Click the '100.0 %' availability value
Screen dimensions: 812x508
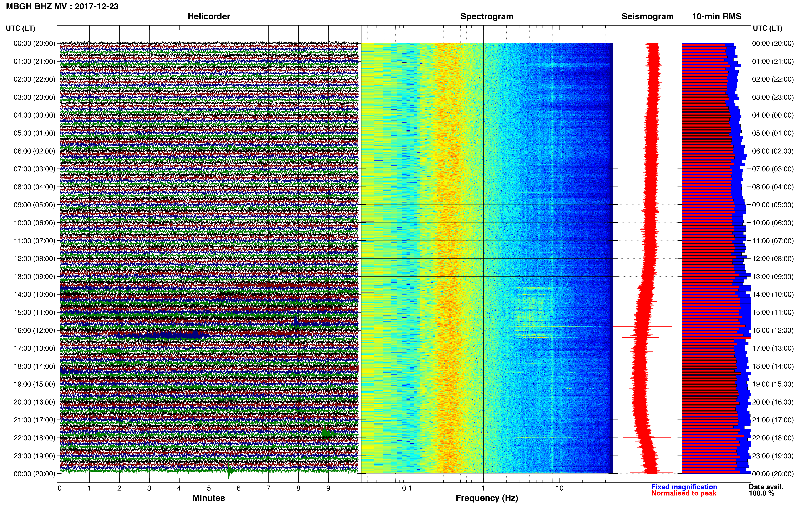(x=762, y=493)
